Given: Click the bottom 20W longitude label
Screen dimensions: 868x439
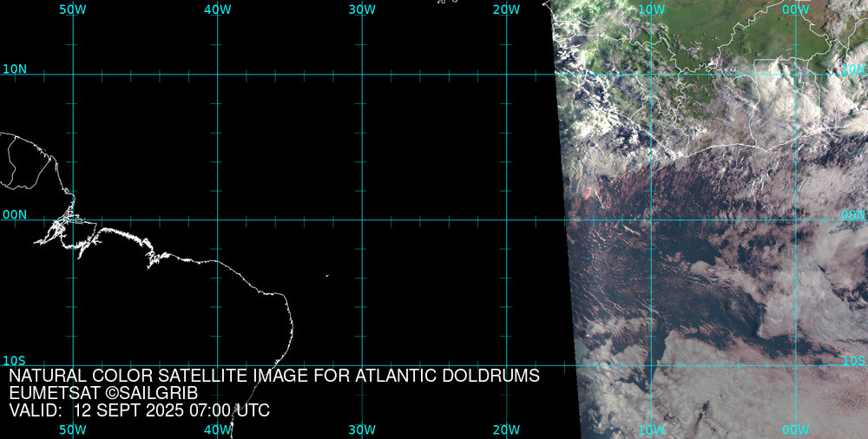Looking at the screenshot, I should pyautogui.click(x=507, y=429).
